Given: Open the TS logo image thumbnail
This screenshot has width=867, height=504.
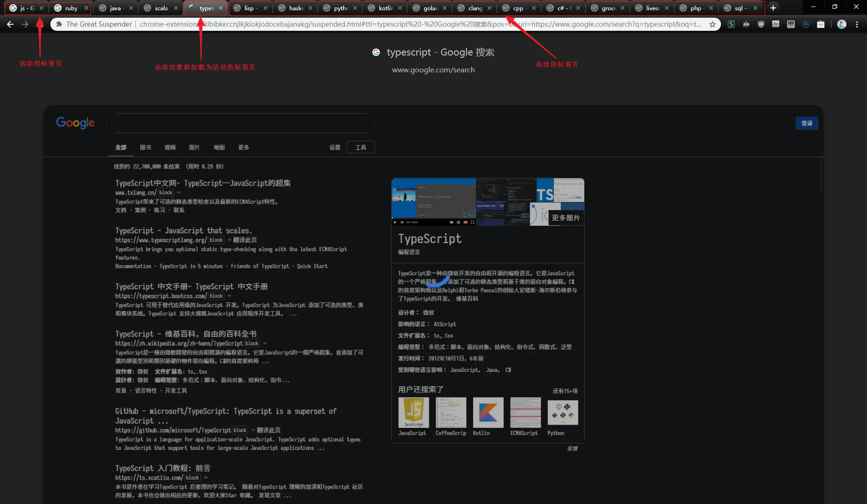Looking at the screenshot, I should [545, 190].
